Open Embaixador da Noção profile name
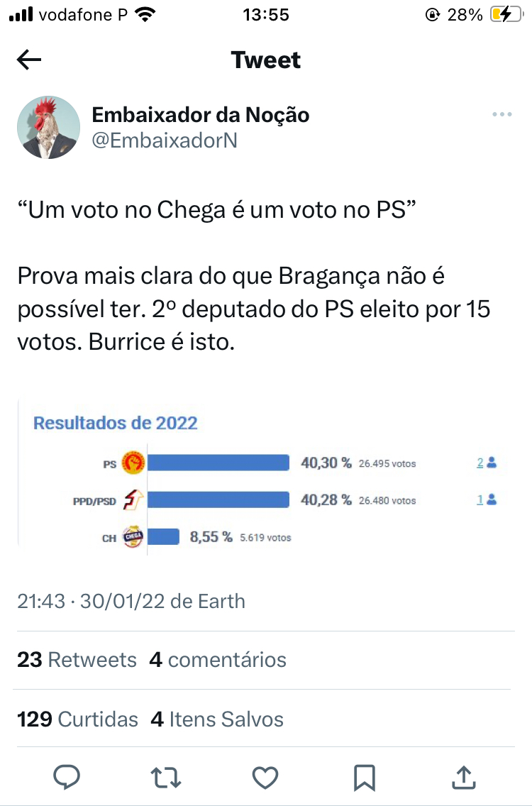 (x=201, y=115)
